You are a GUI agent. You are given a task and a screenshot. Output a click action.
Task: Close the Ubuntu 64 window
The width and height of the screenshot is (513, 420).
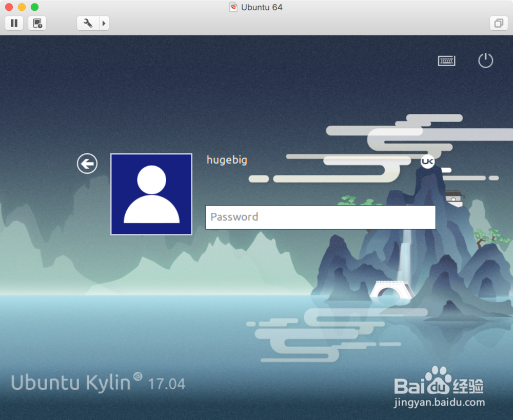coord(9,7)
